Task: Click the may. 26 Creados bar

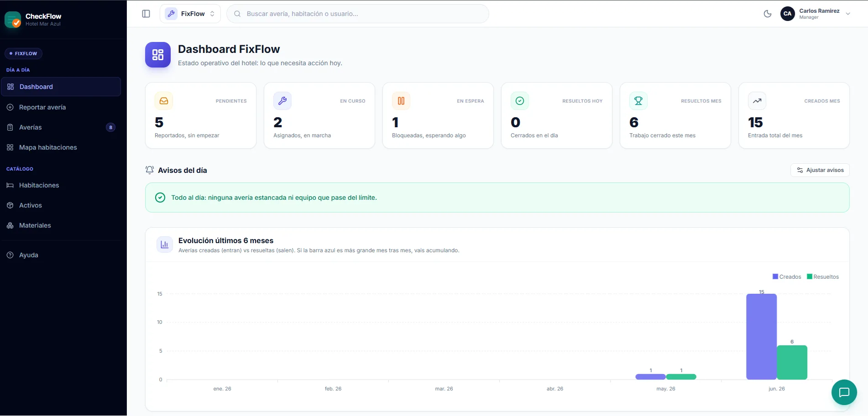Action: (651, 377)
